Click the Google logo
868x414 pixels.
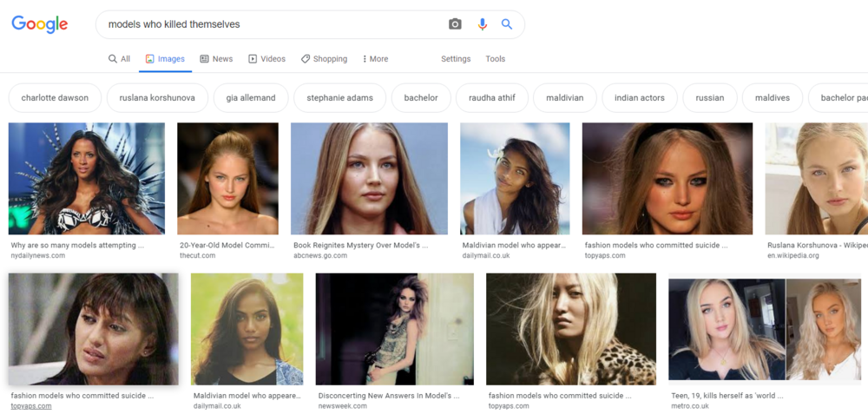pos(40,24)
